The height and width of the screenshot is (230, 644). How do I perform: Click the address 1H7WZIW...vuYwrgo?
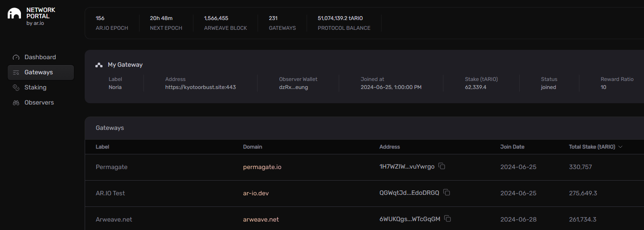(x=407, y=167)
